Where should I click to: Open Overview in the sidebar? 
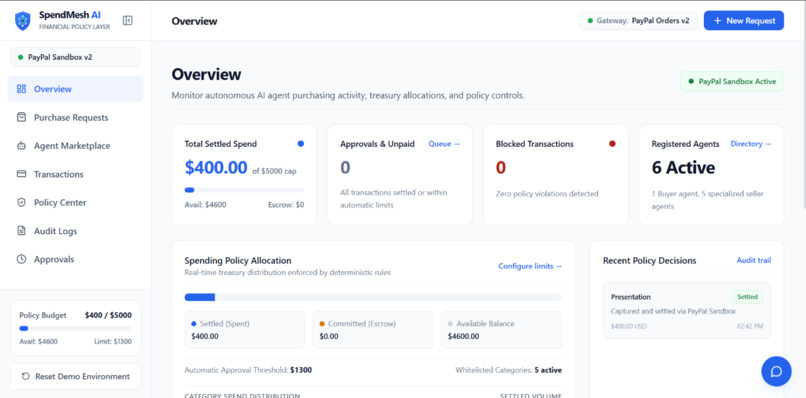tap(75, 89)
